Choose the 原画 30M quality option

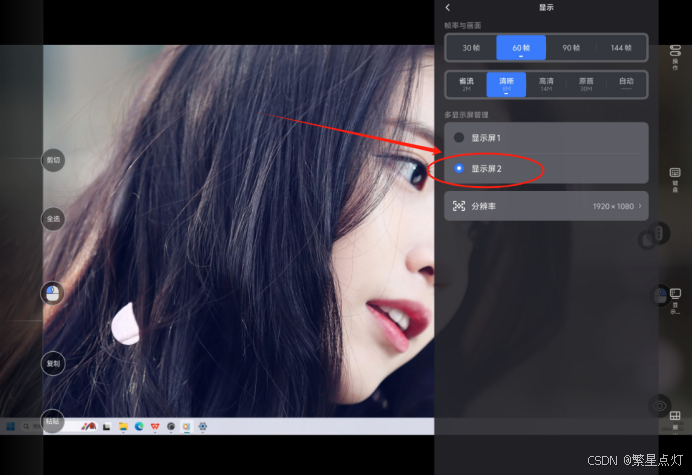click(x=586, y=84)
